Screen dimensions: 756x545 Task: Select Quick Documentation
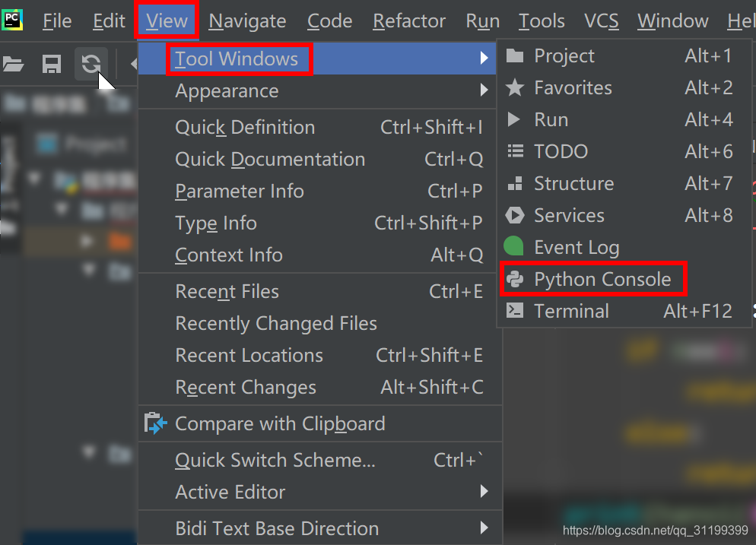click(x=270, y=159)
